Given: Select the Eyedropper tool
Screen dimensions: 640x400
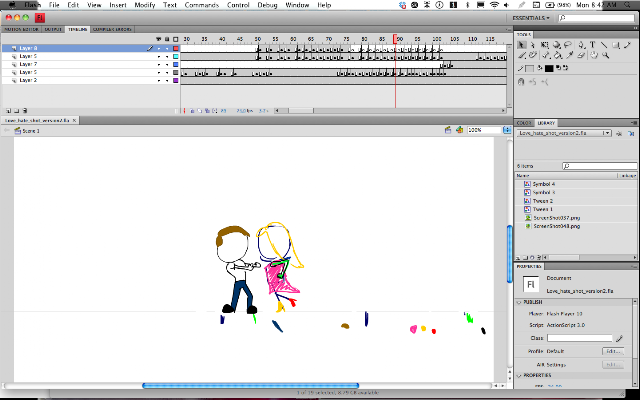Looking at the screenshot, I should coord(570,55).
